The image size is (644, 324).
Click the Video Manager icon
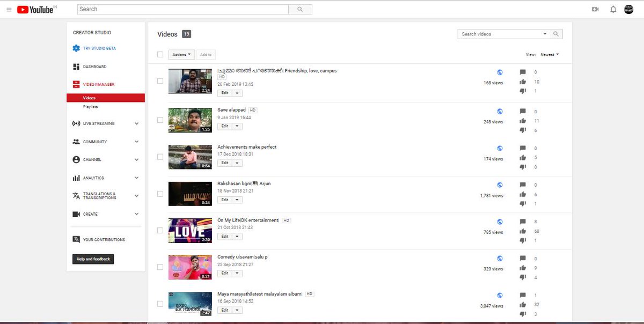point(76,84)
